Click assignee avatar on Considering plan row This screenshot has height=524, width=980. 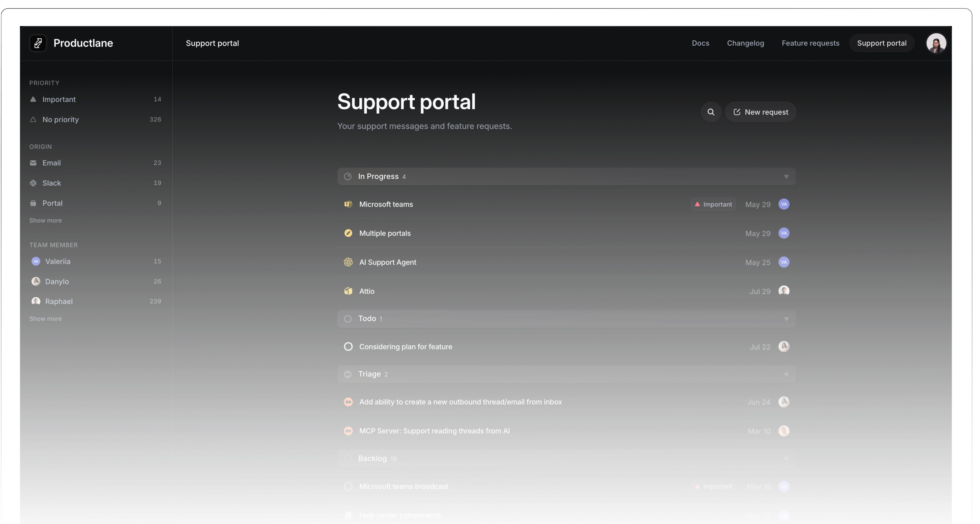coord(784,347)
